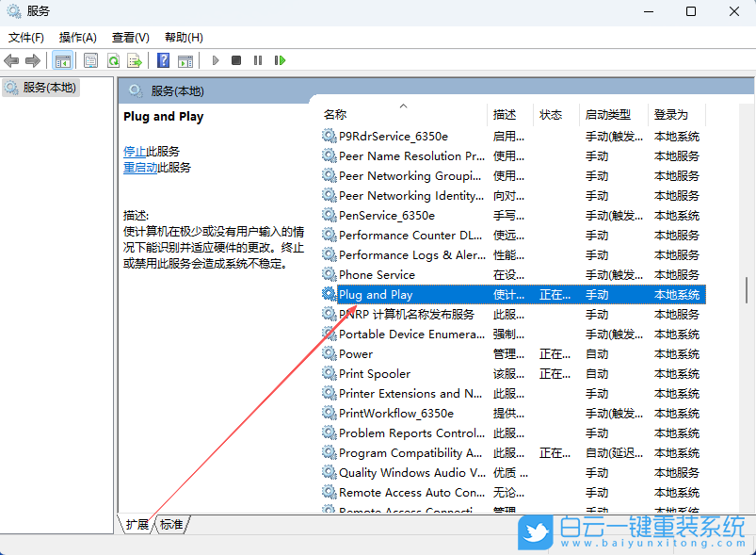
Task: Start the service with the play icon
Action: (216, 60)
